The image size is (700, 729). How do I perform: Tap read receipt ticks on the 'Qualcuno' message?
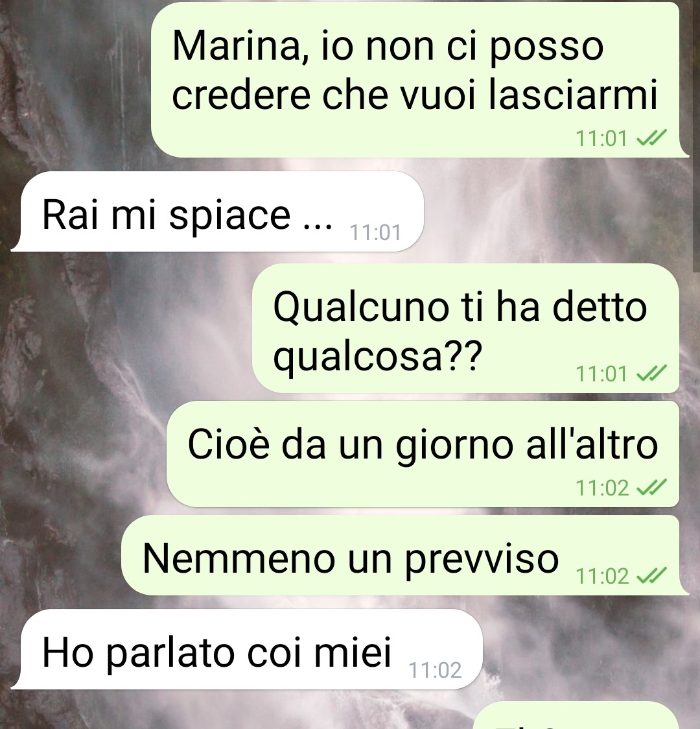pos(651,373)
